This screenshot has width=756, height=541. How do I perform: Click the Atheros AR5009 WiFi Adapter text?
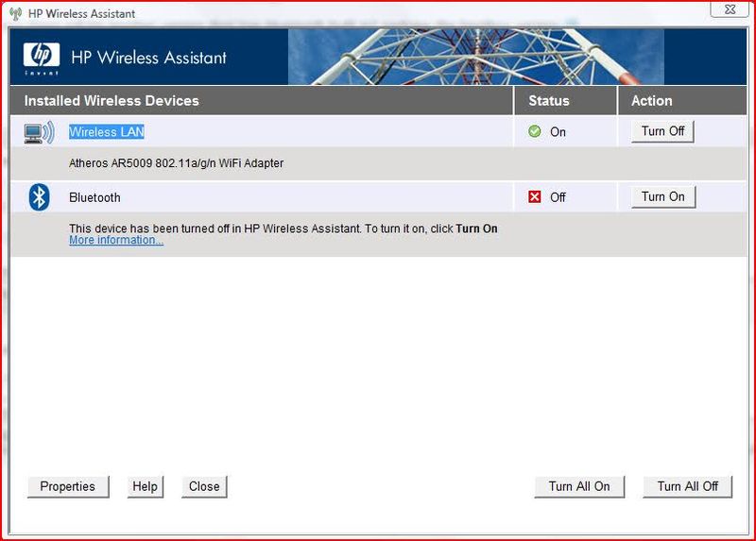pyautogui.click(x=176, y=163)
